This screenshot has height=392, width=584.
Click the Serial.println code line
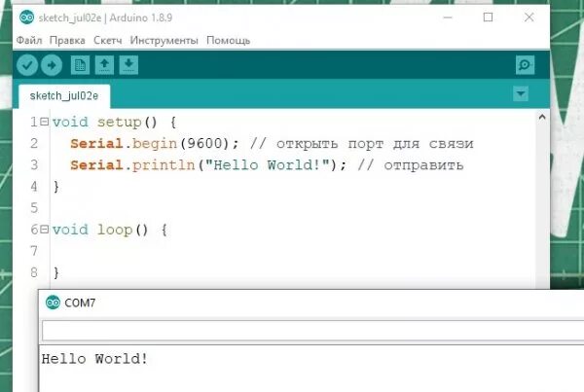tap(208, 165)
